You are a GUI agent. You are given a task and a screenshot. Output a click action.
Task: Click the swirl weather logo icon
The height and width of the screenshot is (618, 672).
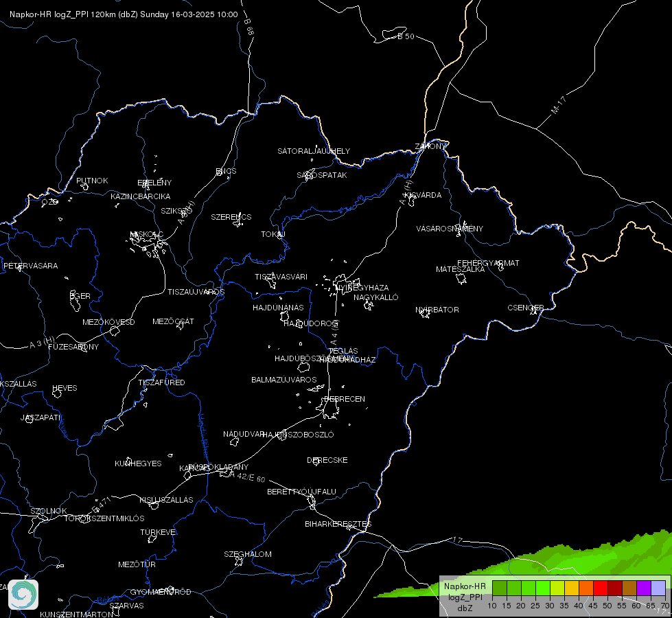click(x=23, y=595)
